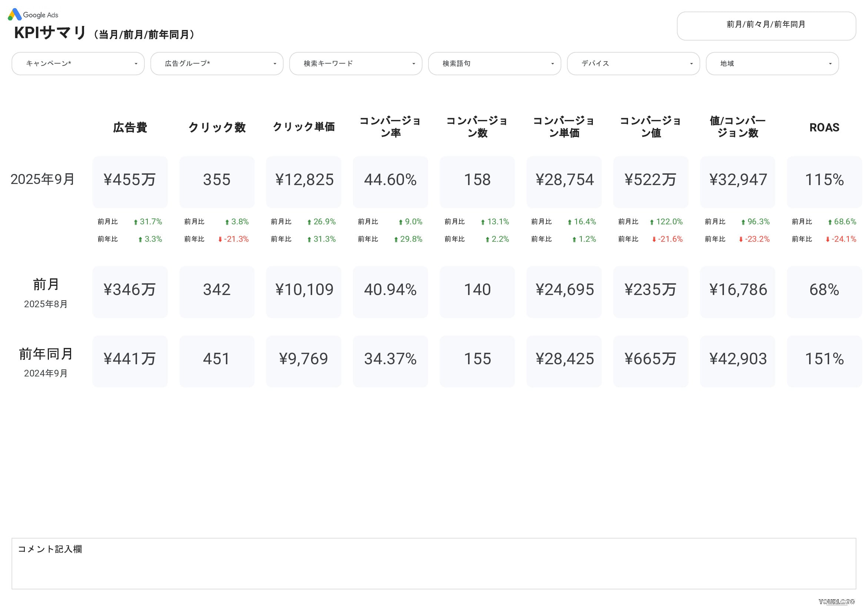868x613 pixels.
Task: Expand the 広告グループ* filter dropdown
Action: [x=217, y=64]
